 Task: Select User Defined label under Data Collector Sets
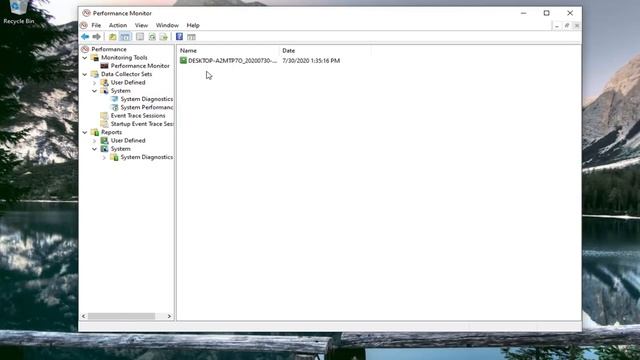coord(128,82)
